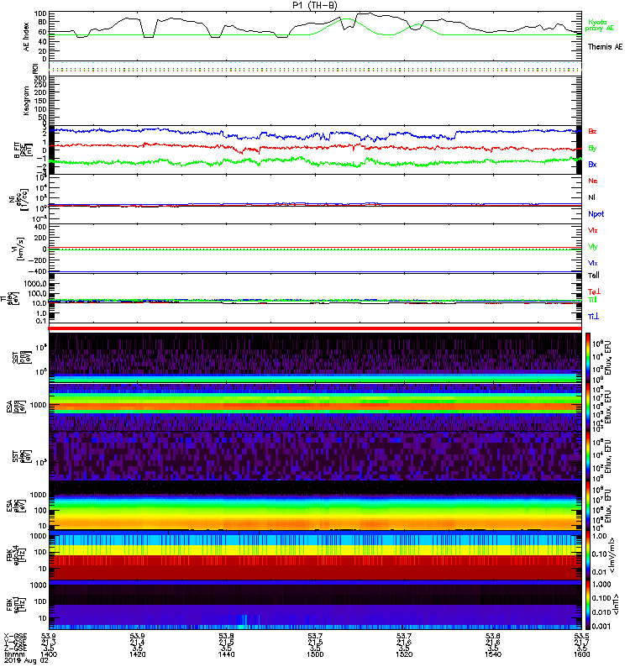Click the 'ESA elec [eV]' axis label

click(x=16, y=506)
